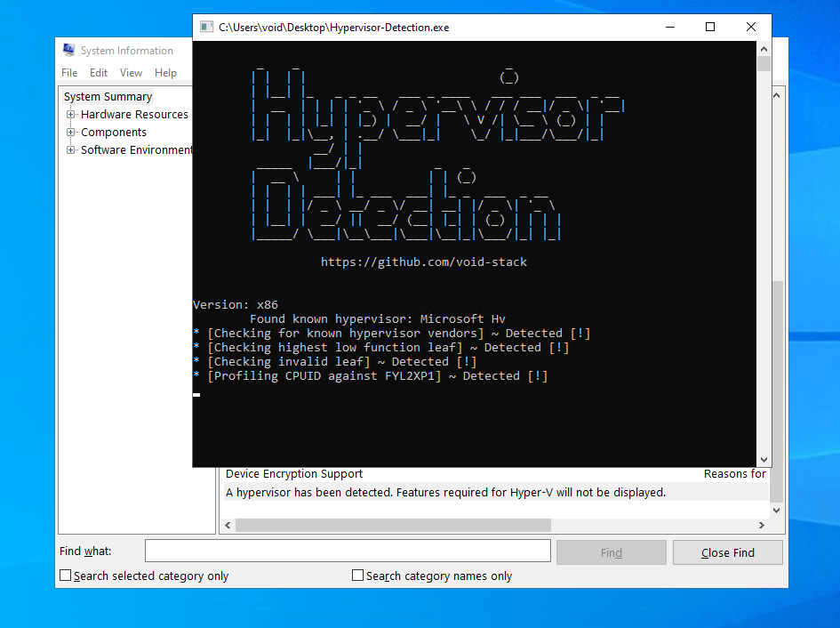840x628 pixels.
Task: Enable Search selected category only
Action: 66,576
